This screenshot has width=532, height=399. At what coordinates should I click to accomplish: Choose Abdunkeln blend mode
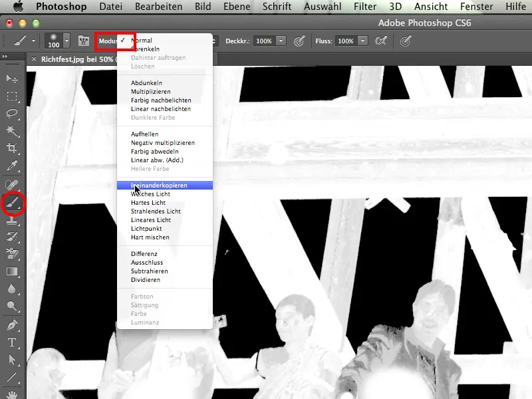click(x=165, y=82)
